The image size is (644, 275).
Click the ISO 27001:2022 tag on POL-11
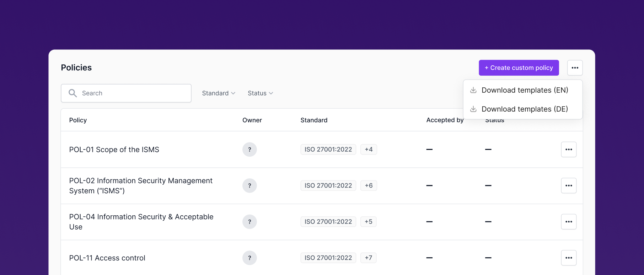coord(328,258)
